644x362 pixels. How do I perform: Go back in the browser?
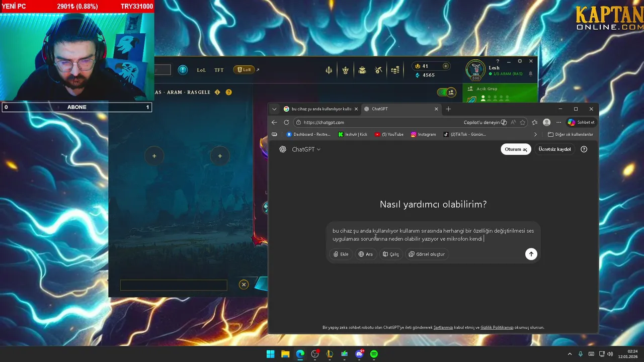point(274,122)
